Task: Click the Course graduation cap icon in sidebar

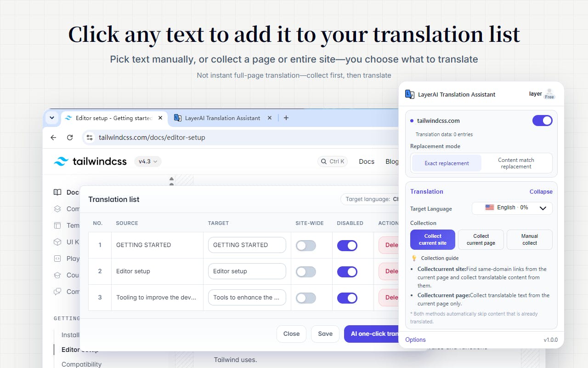Action: point(57,275)
